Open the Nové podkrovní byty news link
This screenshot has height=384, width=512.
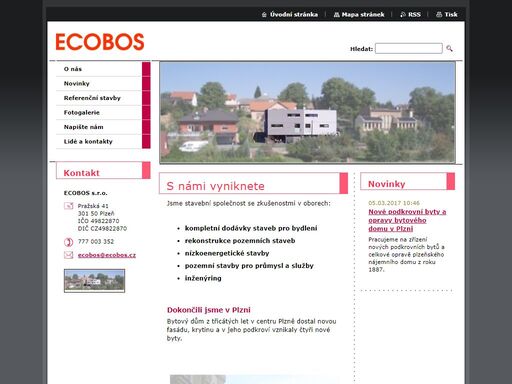tap(407, 220)
